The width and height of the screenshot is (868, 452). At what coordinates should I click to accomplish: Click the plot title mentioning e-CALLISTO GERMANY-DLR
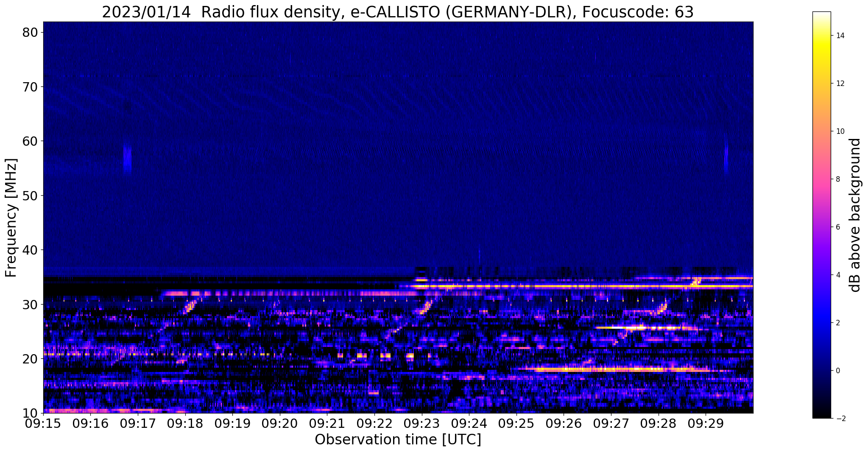pyautogui.click(x=398, y=12)
